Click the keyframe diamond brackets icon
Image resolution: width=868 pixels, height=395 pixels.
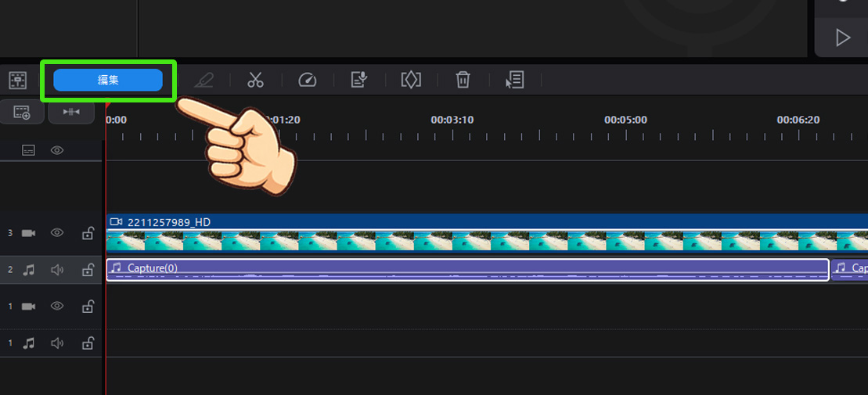pos(411,80)
